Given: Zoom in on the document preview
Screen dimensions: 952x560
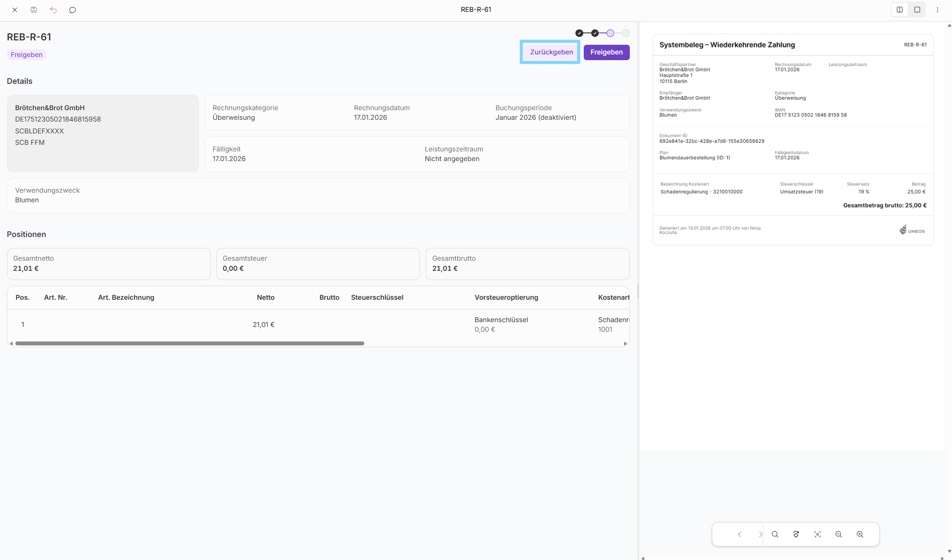Looking at the screenshot, I should (860, 534).
